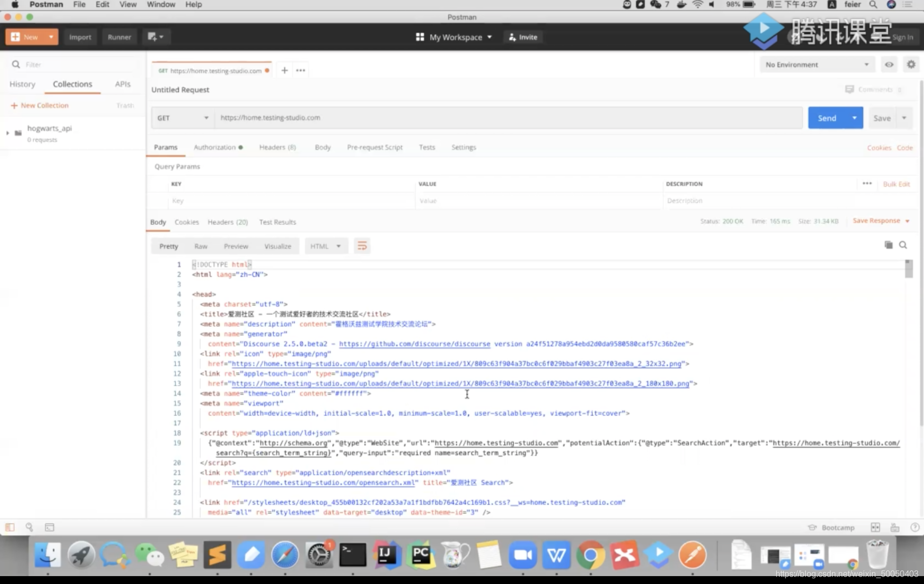Open the Code snippet link

click(905, 148)
